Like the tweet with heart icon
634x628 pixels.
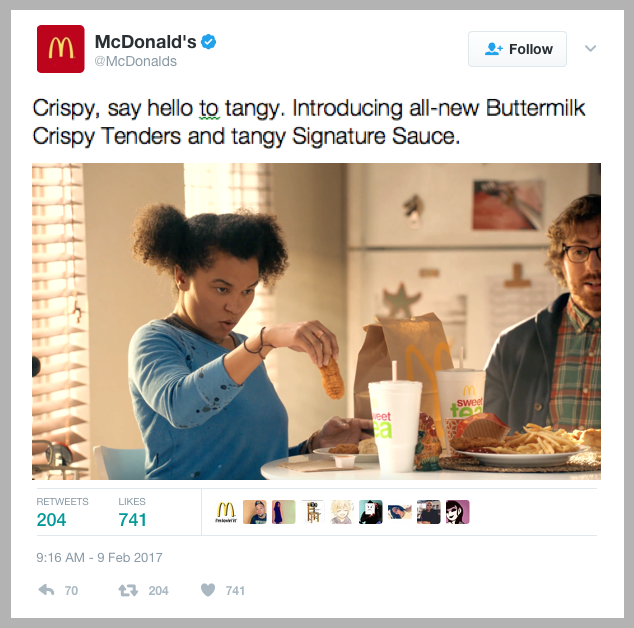[x=208, y=590]
